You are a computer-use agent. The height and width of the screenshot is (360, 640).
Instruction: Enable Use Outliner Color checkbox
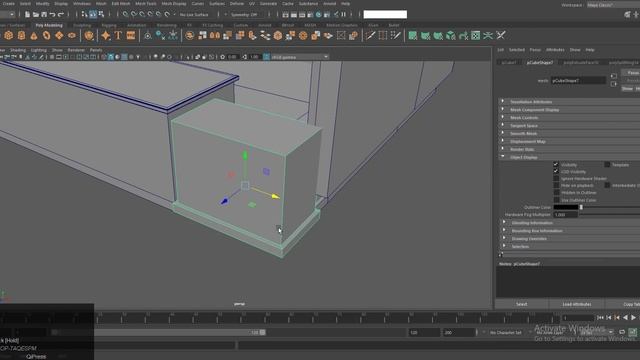click(x=556, y=200)
